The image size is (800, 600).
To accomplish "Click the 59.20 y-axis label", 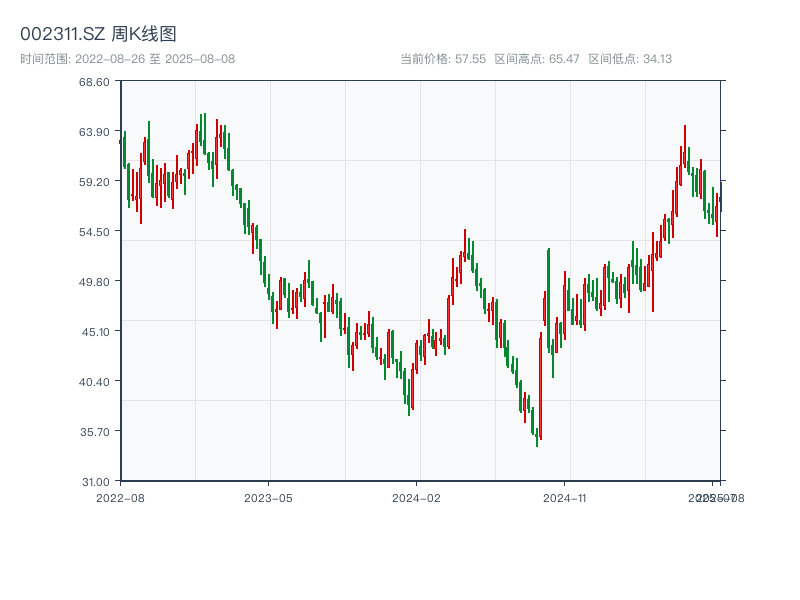I will (94, 182).
